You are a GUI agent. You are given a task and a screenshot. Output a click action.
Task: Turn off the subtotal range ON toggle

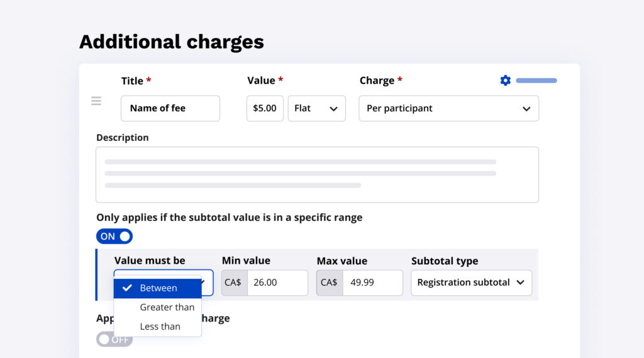(114, 237)
